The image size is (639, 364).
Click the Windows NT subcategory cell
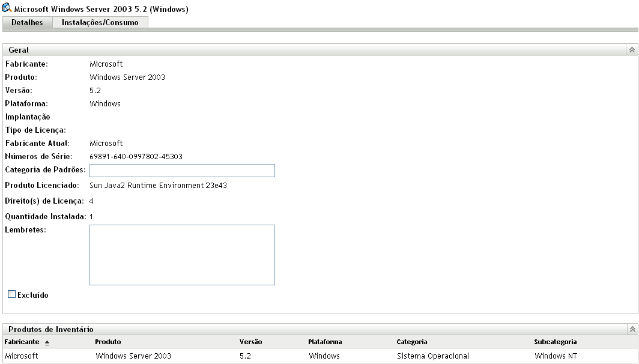[x=556, y=356]
